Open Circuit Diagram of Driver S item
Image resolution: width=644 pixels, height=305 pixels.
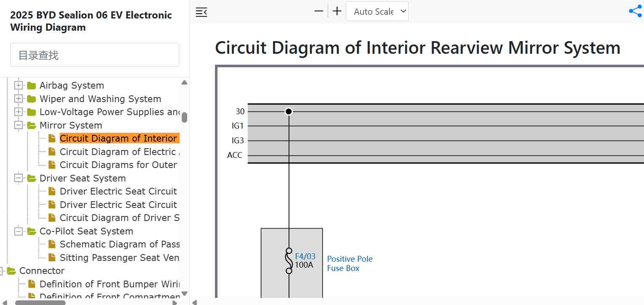(x=119, y=218)
